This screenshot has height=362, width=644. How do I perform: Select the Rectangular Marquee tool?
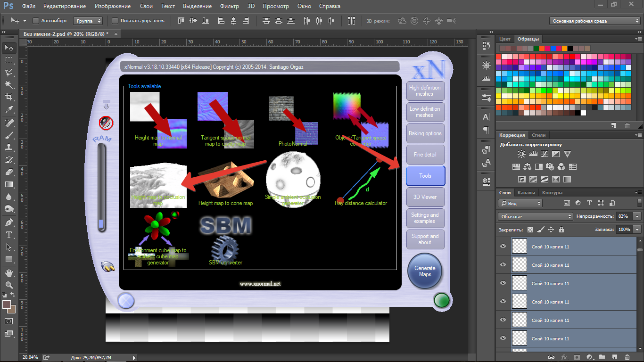9,60
